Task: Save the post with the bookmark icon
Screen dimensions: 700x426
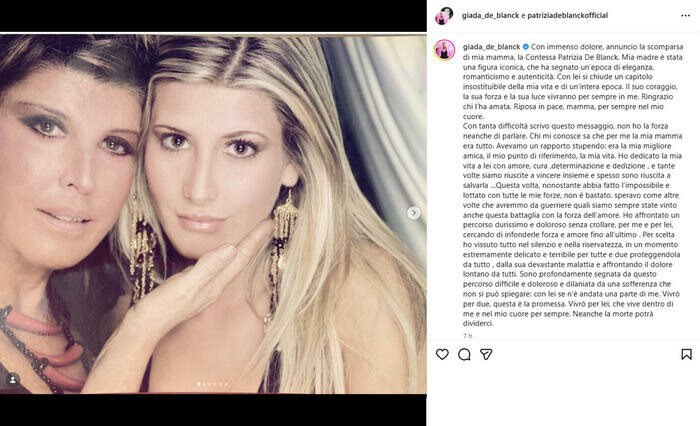Action: [x=686, y=354]
